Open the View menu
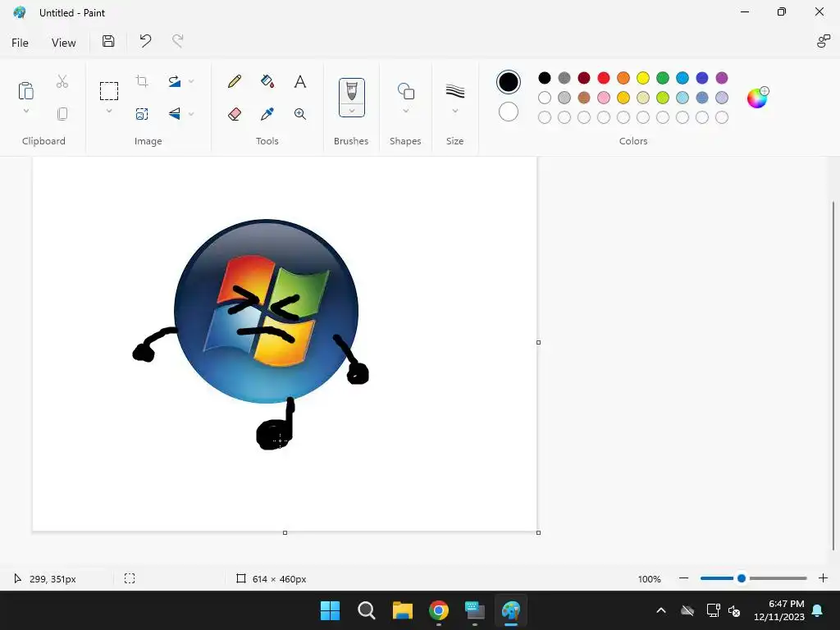Screen dimensions: 840x630 pyautogui.click(x=64, y=43)
